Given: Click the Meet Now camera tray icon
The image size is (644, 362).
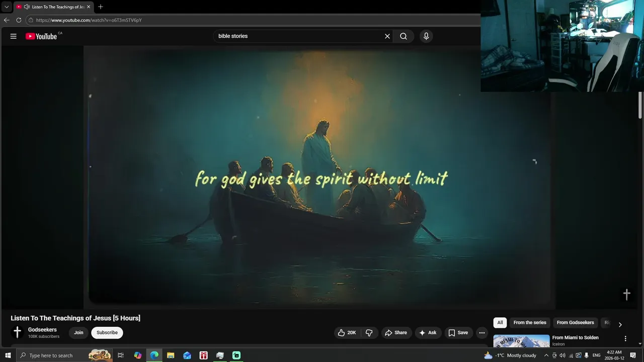Looking at the screenshot, I should coord(554,355).
